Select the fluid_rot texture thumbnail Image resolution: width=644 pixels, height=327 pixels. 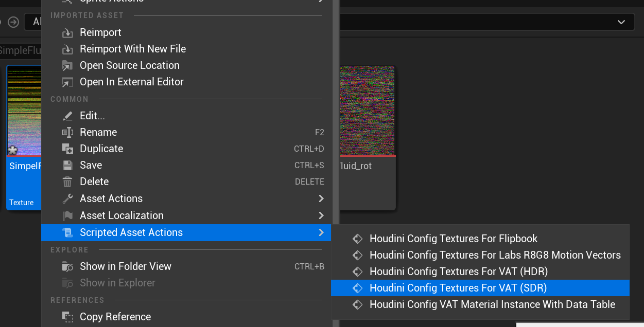367,111
